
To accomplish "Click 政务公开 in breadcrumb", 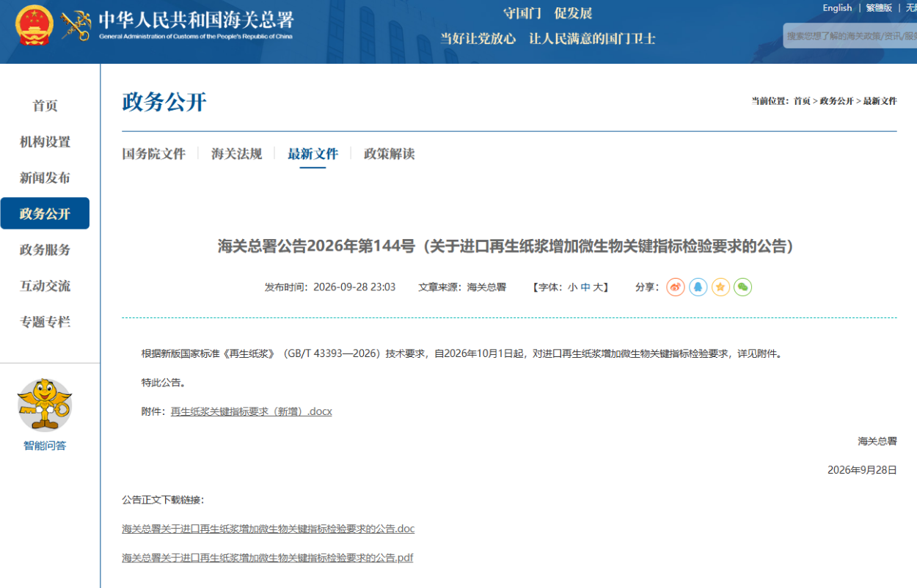I will click(x=836, y=101).
